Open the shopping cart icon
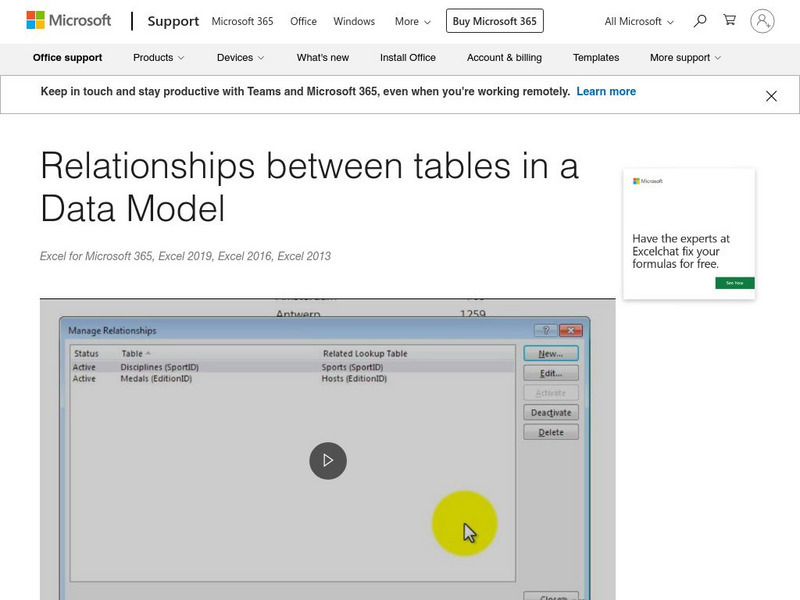Image resolution: width=800 pixels, height=600 pixels. tap(730, 20)
